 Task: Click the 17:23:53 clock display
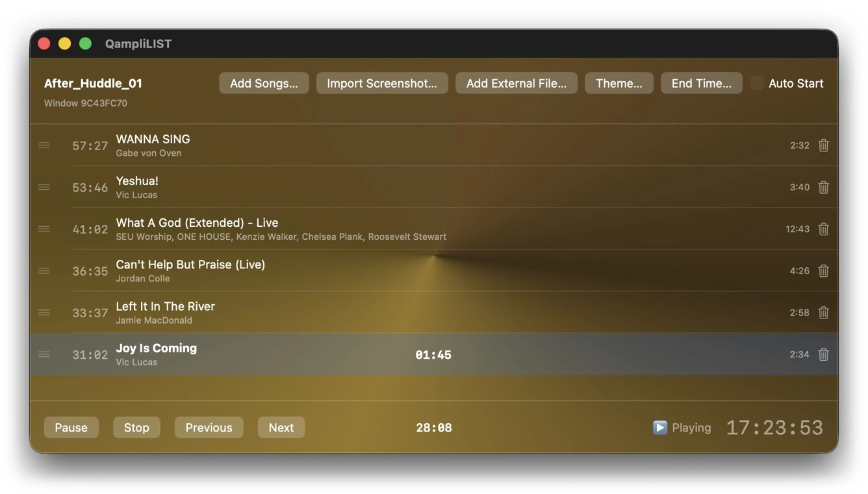pos(774,428)
